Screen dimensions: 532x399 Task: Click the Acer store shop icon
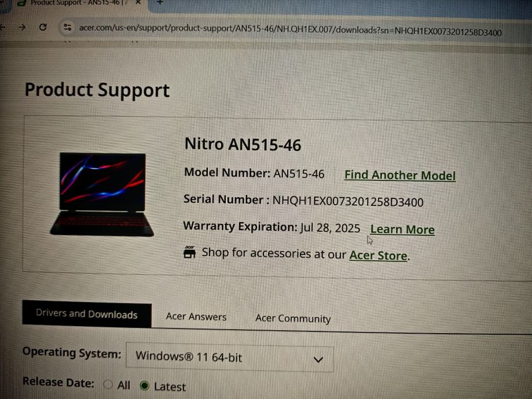pos(190,252)
